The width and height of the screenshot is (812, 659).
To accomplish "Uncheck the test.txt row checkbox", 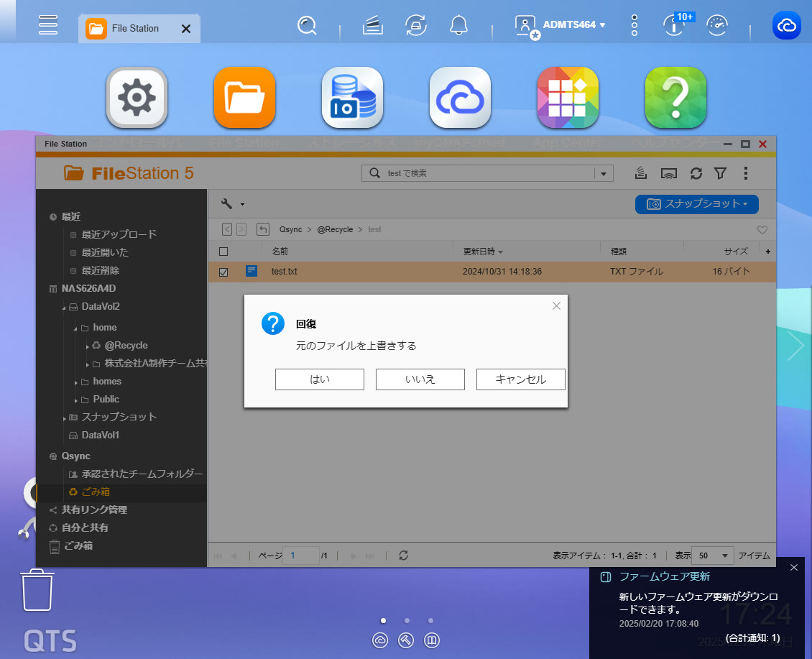I will pos(223,272).
